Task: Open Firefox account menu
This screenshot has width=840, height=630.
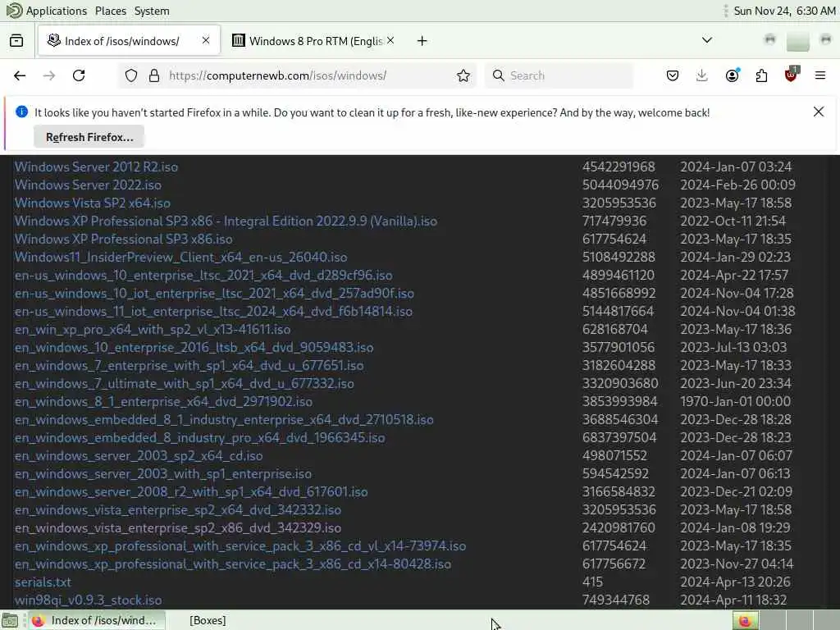Action: (x=732, y=75)
